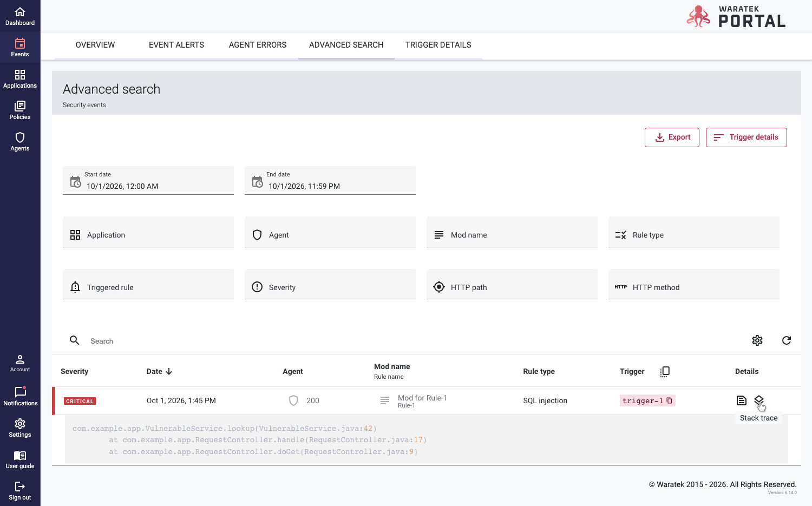Open Agents in the sidebar
Viewport: 812px width, 506px height.
[20, 142]
